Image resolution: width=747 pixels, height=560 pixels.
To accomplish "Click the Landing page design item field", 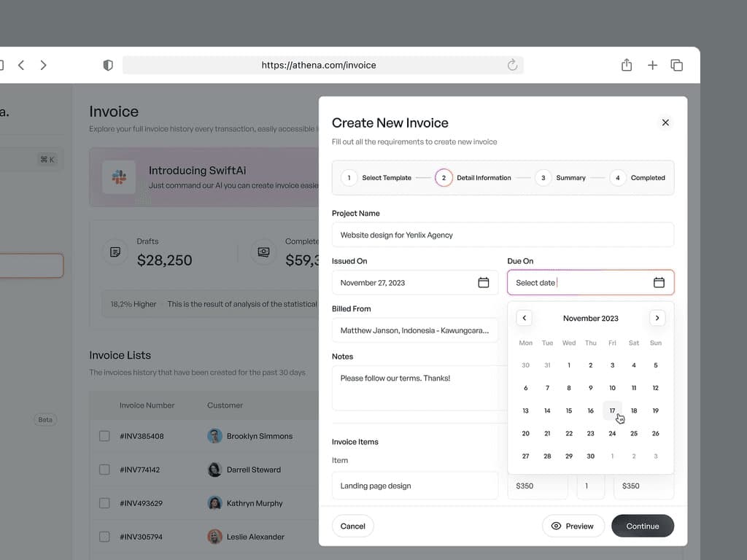I will coord(414,486).
